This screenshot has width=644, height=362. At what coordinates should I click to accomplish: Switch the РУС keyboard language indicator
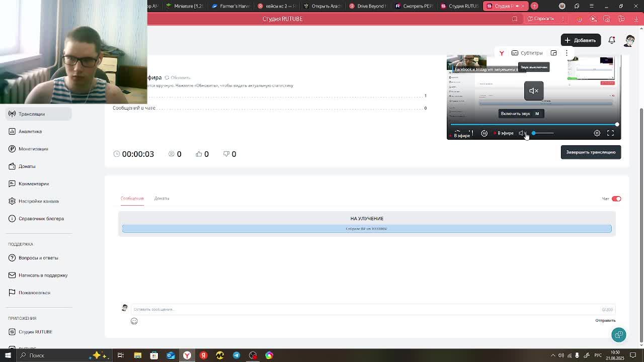click(x=599, y=355)
